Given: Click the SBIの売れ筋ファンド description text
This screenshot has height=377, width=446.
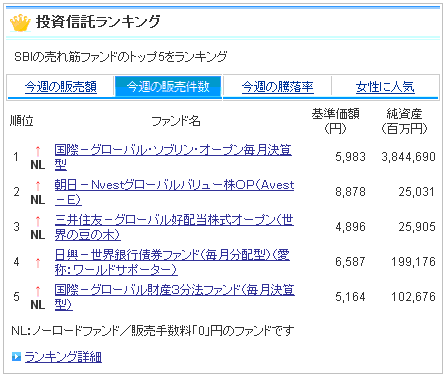Looking at the screenshot, I should pyautogui.click(x=121, y=57).
